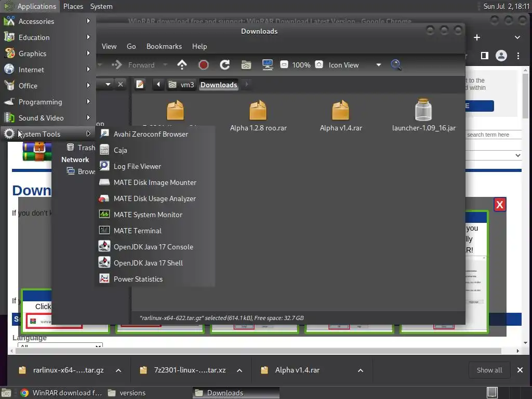Open the Help menu in Downloads window
This screenshot has height=399, width=532.
point(199,46)
